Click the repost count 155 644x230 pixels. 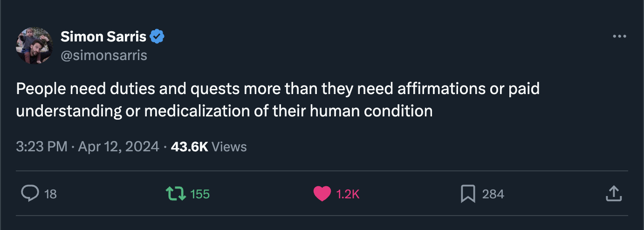click(200, 194)
